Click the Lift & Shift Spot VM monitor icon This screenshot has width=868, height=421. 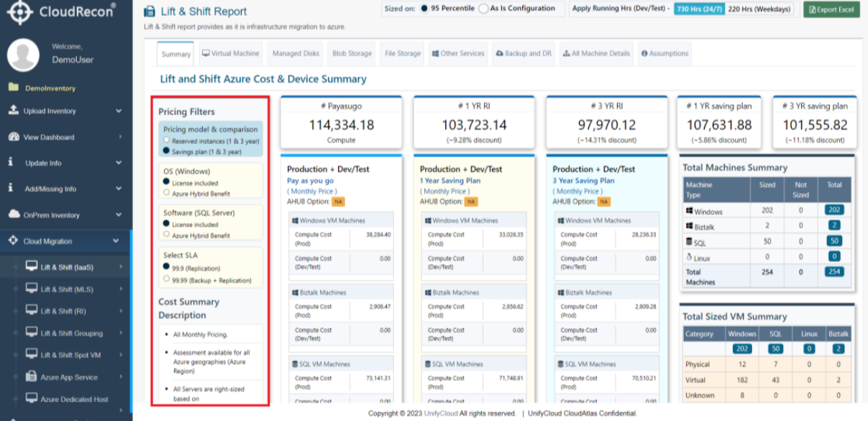click(x=32, y=354)
